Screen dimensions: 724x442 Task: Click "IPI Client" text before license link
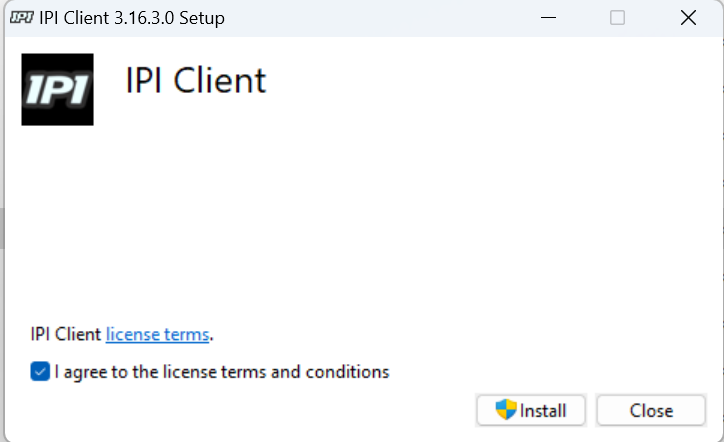coord(65,334)
